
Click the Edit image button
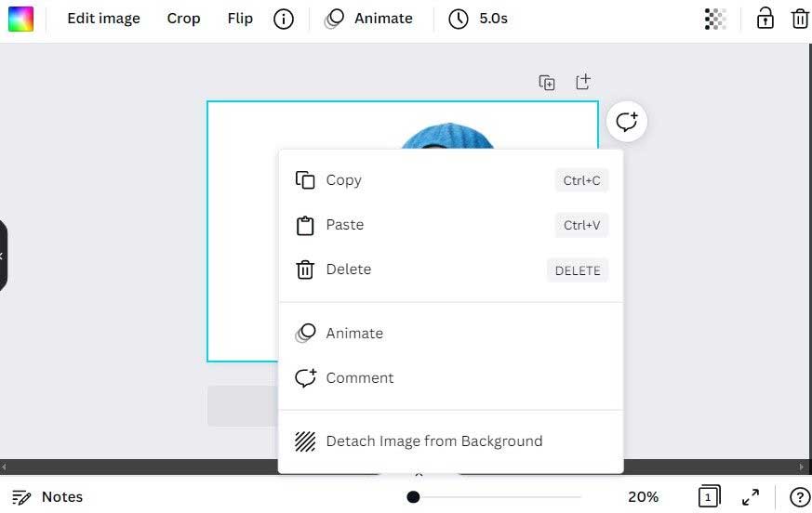pyautogui.click(x=103, y=19)
